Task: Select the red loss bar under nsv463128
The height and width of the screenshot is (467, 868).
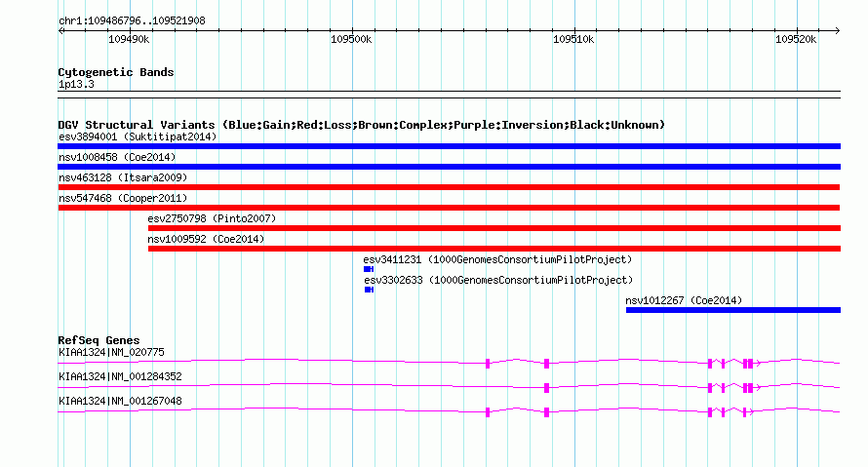Action: pos(449,187)
